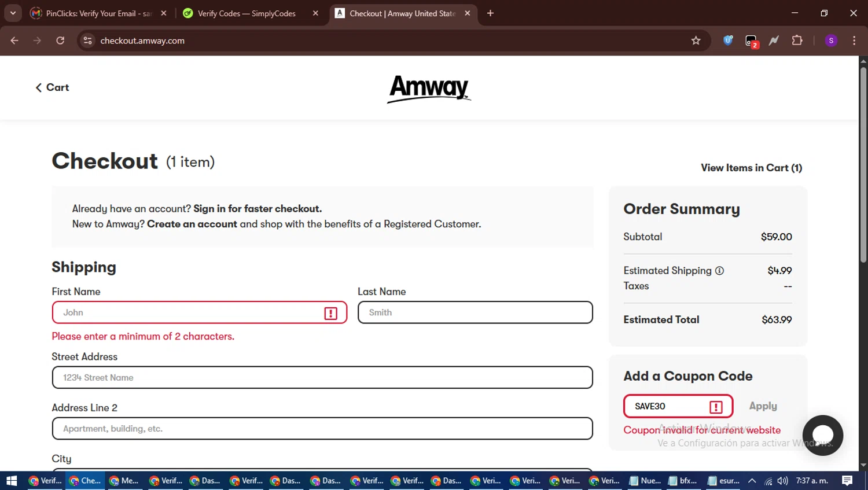Focus the First Name field
This screenshot has height=490, width=868.
[200, 312]
